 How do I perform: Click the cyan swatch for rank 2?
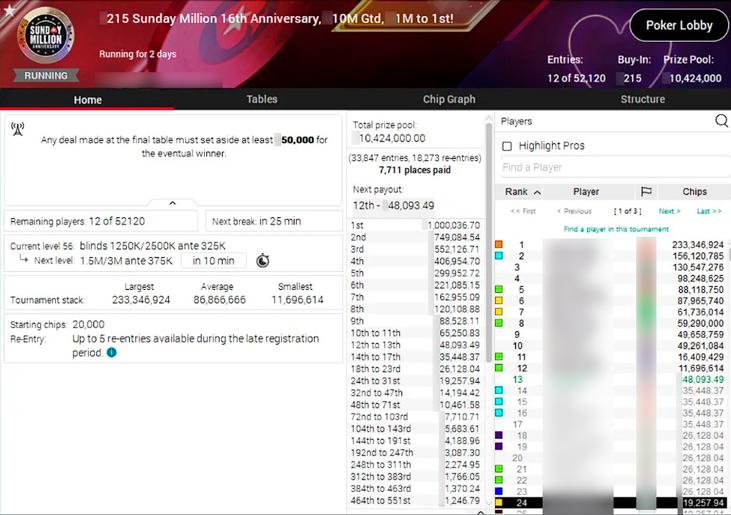[x=499, y=255]
